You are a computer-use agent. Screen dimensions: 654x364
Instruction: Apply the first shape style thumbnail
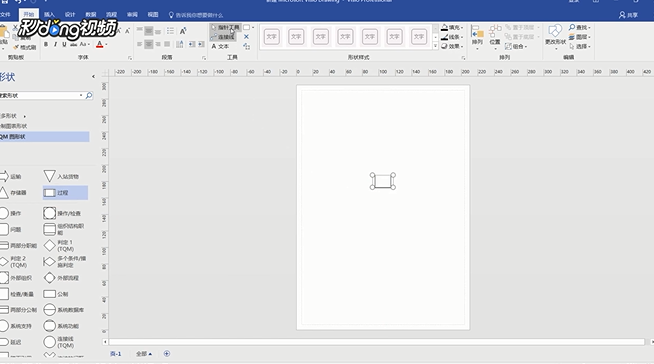[x=272, y=37]
